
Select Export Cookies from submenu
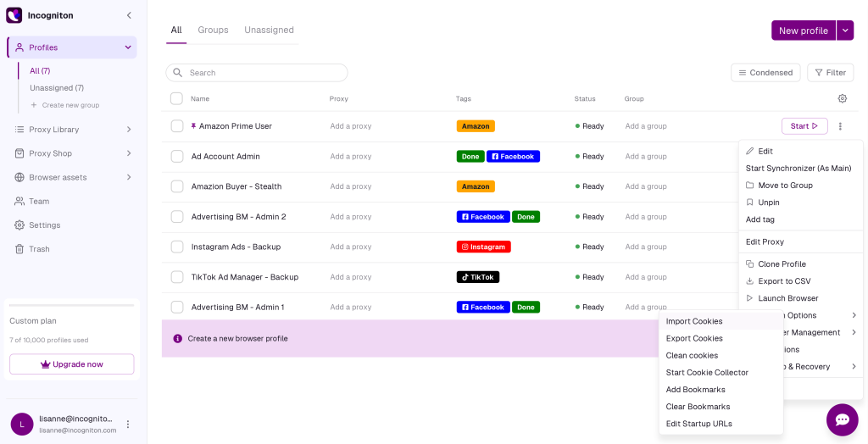click(x=721, y=338)
